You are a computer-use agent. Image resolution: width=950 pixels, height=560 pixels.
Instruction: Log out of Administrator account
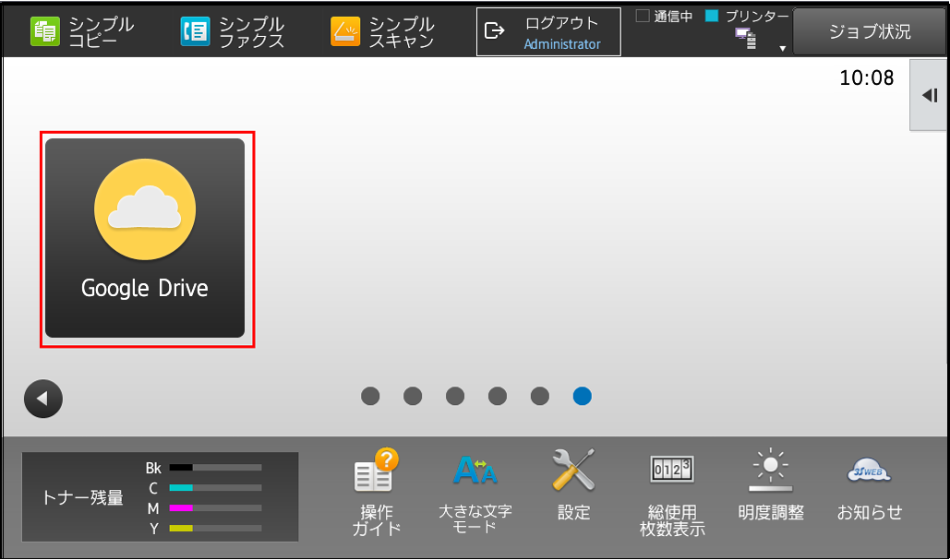pos(548,32)
